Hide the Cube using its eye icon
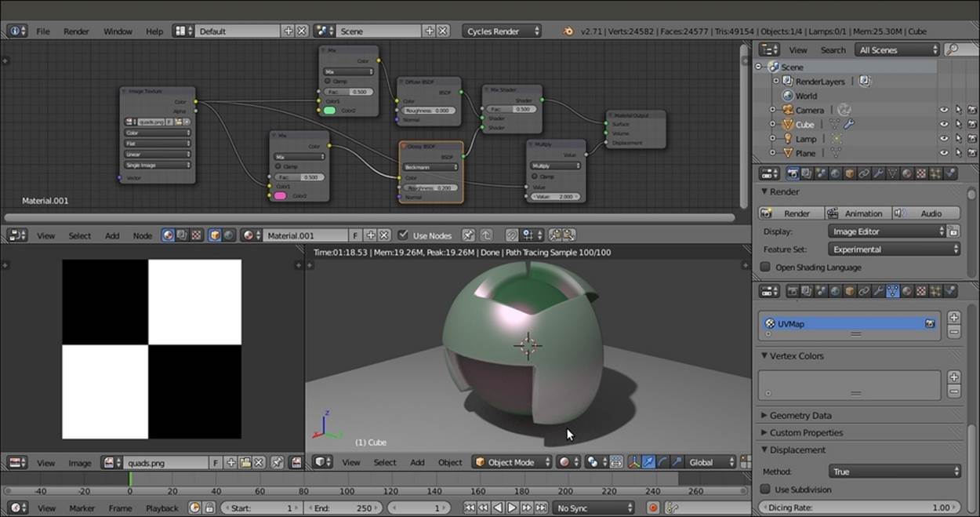This screenshot has width=980, height=517. coord(944,125)
